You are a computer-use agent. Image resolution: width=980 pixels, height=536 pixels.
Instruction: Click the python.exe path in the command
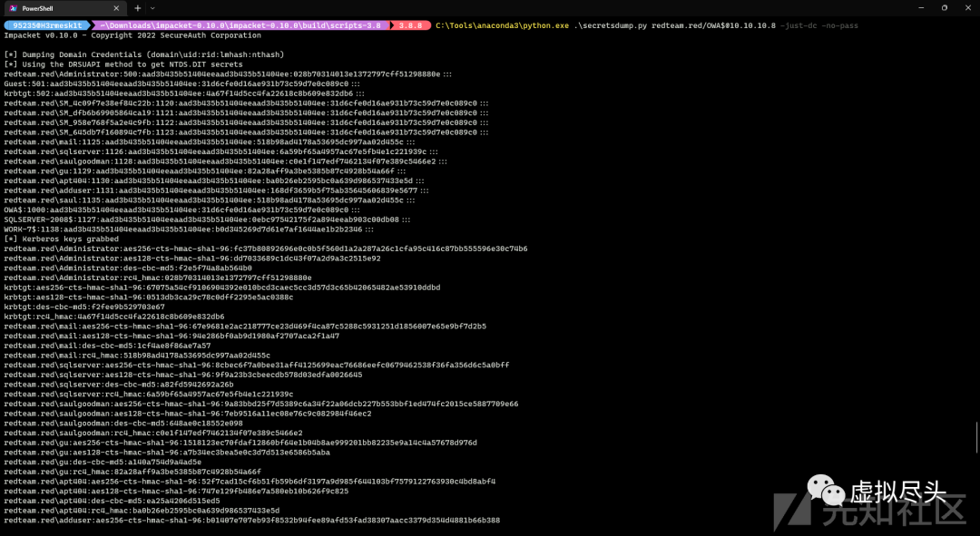503,25
